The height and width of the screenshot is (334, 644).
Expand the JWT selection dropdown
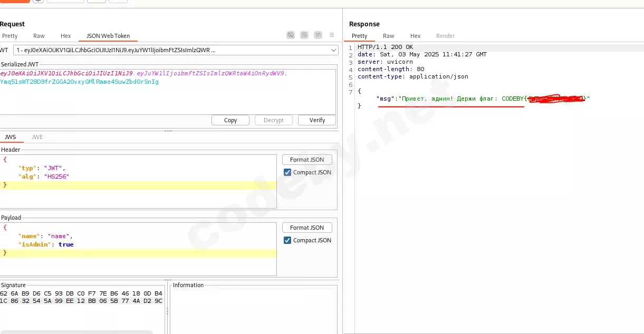pyautogui.click(x=333, y=50)
